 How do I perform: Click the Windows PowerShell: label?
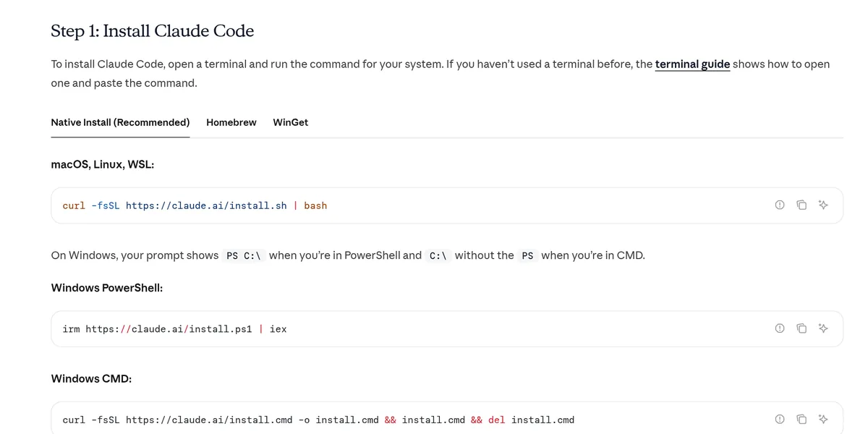pos(107,288)
